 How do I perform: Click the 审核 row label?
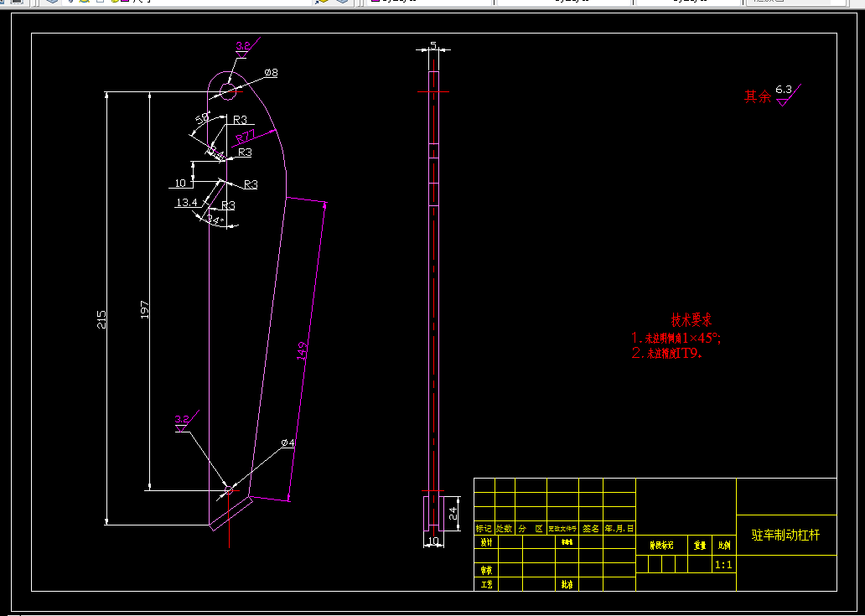pos(486,570)
